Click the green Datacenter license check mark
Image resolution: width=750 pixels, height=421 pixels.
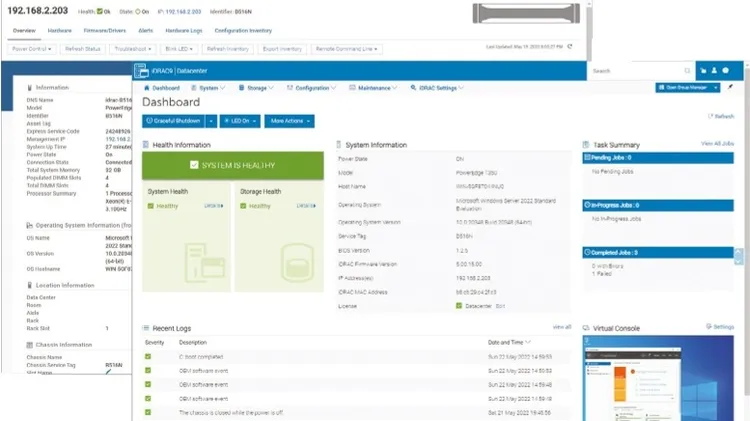pyautogui.click(x=459, y=306)
